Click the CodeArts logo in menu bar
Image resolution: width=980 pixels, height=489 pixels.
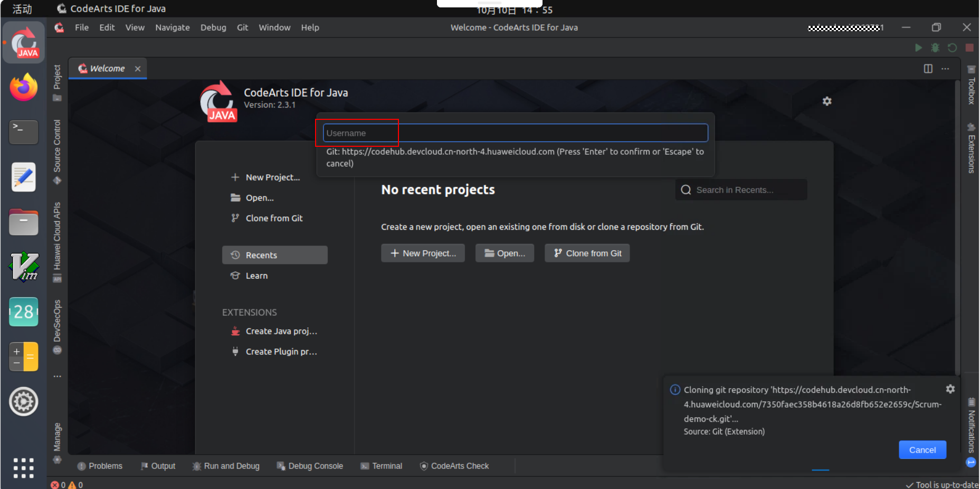59,27
